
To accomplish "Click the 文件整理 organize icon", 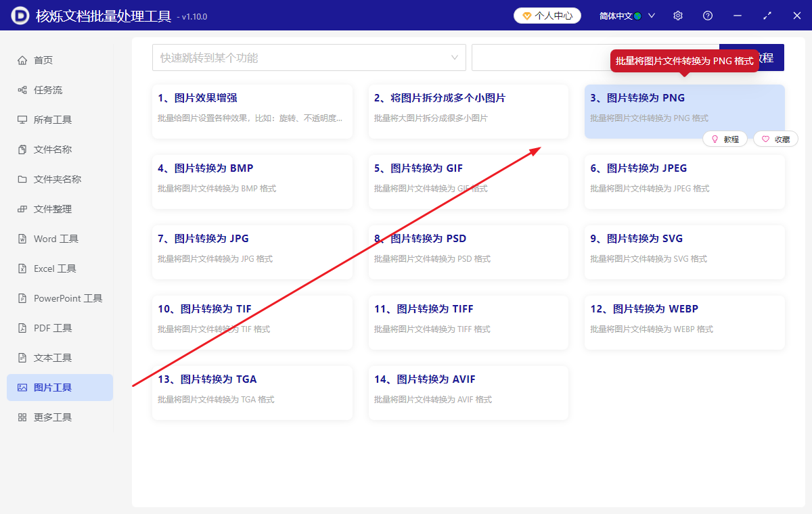I will [22, 209].
